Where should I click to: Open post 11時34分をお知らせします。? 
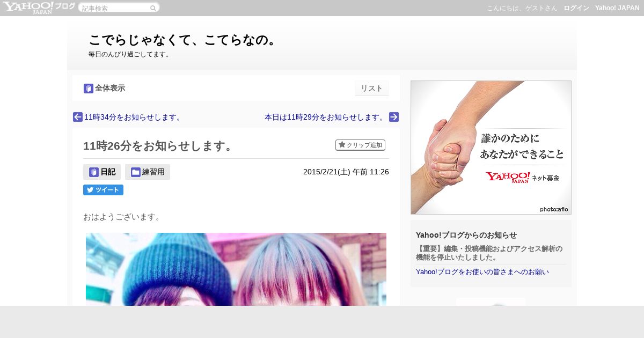click(x=133, y=117)
